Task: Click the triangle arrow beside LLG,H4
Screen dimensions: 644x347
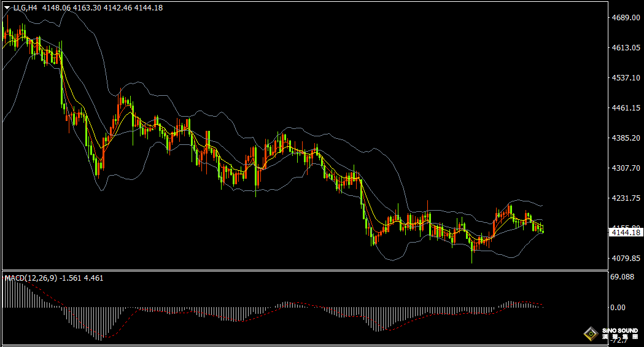Action: point(7,8)
